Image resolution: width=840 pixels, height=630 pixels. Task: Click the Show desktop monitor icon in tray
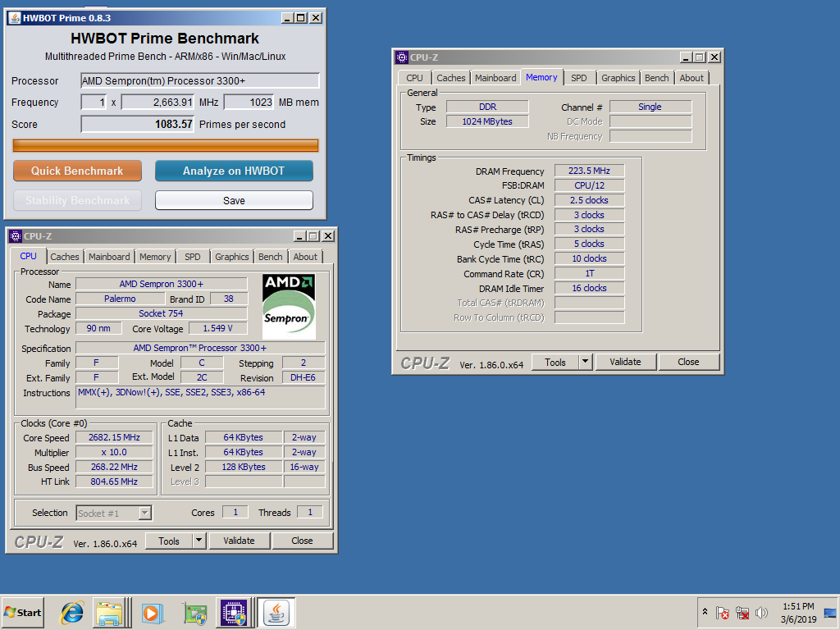pyautogui.click(x=830, y=613)
